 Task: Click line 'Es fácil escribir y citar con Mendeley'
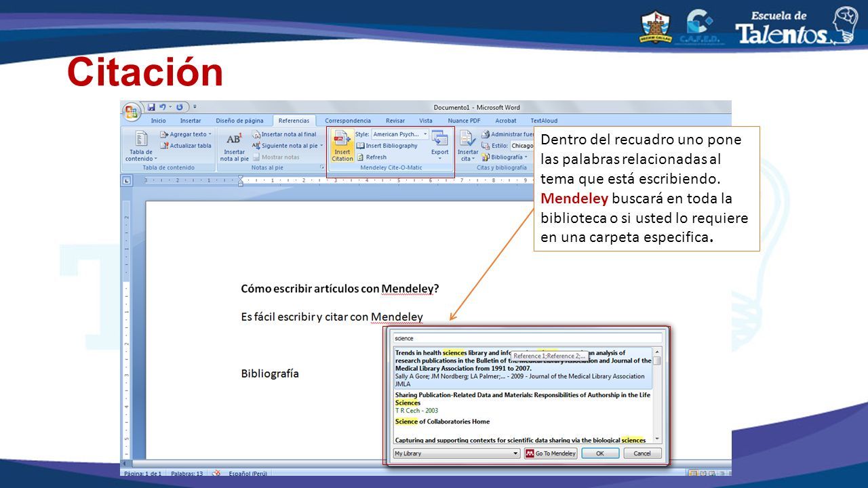(x=332, y=317)
